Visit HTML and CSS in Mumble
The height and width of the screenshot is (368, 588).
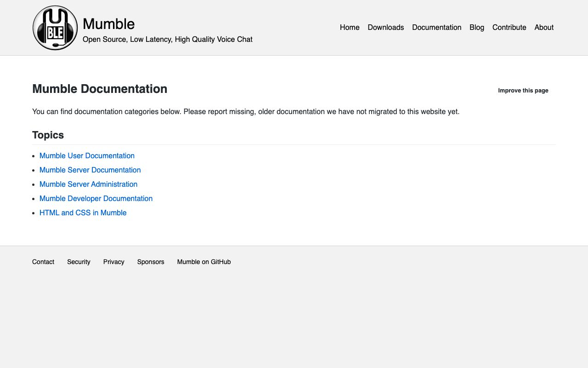point(83,213)
